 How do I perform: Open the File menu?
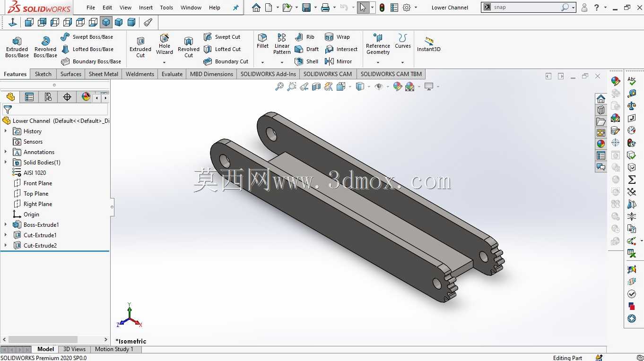pyautogui.click(x=91, y=8)
